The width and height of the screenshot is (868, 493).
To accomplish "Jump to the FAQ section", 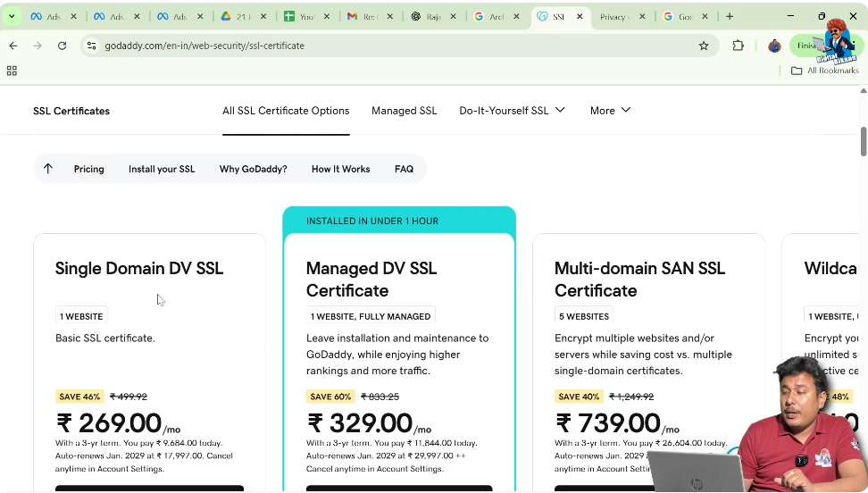I will [x=405, y=169].
